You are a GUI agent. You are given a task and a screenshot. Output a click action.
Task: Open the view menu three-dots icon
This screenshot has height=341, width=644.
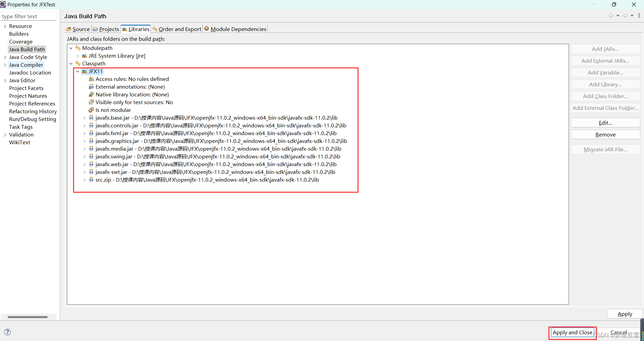(x=639, y=16)
